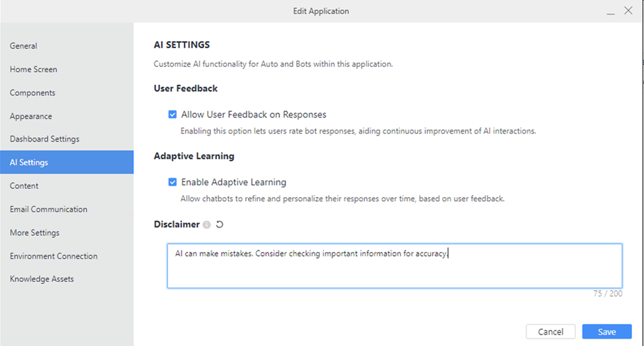Image resolution: width=644 pixels, height=346 pixels.
Task: Open Environment Connection settings
Action: click(54, 256)
